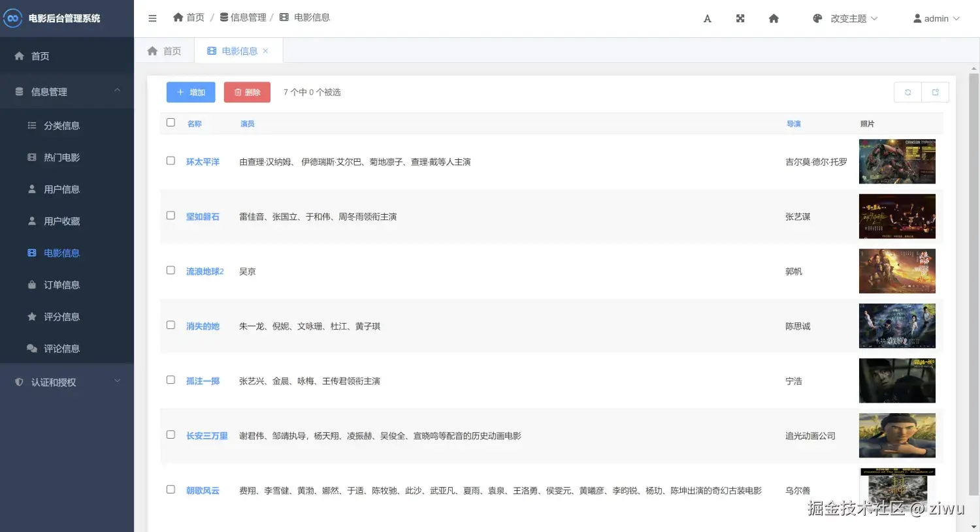Collapse the 信息管理 menu chevron
Image resolution: width=980 pixels, height=532 pixels.
click(118, 91)
